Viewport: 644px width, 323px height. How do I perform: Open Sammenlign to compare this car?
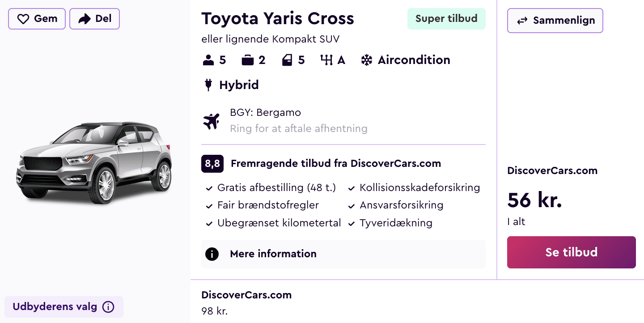coord(555,21)
